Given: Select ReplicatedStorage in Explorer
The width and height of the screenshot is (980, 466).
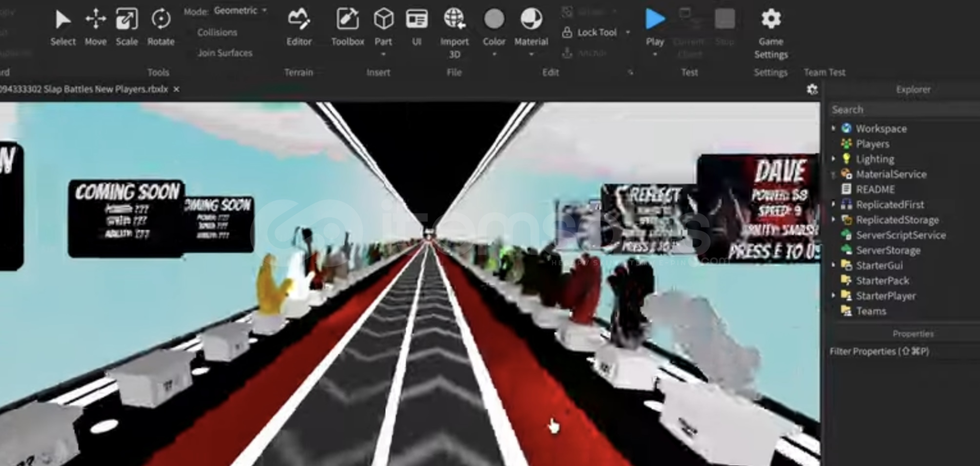Looking at the screenshot, I should coord(897,220).
